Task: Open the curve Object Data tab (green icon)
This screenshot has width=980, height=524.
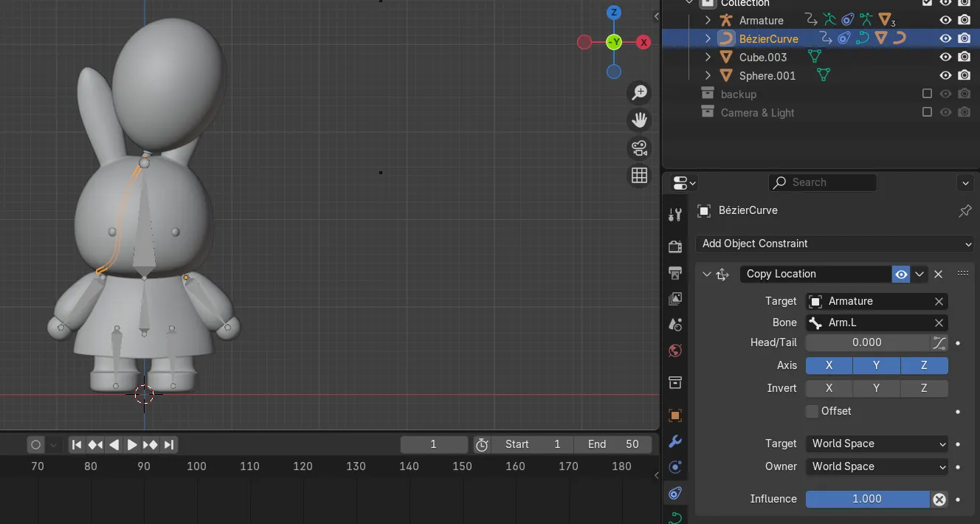Action: point(674,517)
